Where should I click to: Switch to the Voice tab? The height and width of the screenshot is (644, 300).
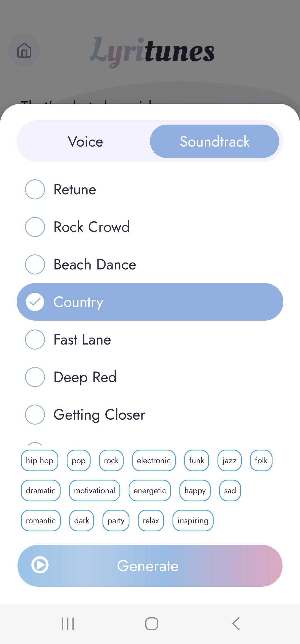point(85,142)
